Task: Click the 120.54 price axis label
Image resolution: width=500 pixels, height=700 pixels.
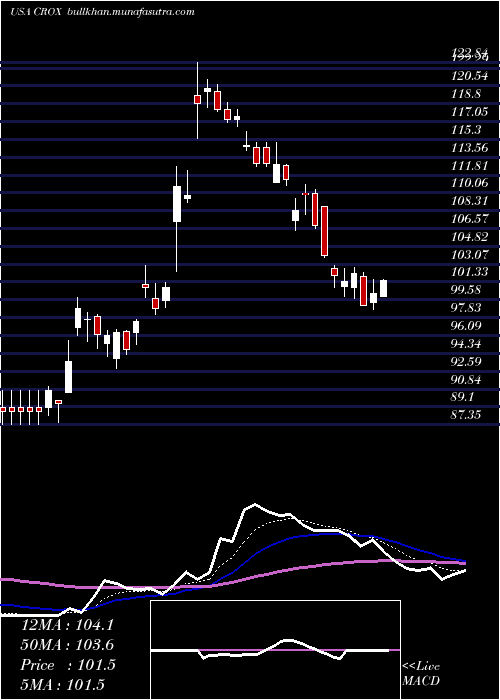Action: 468,76
